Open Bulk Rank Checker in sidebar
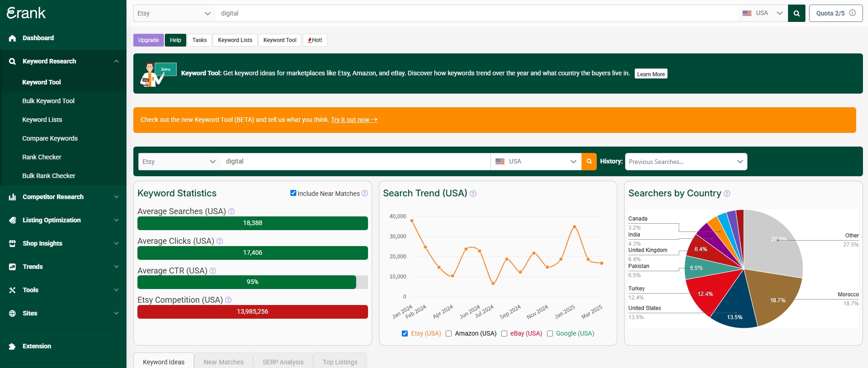Viewport: 868px width, 368px height. (x=48, y=176)
